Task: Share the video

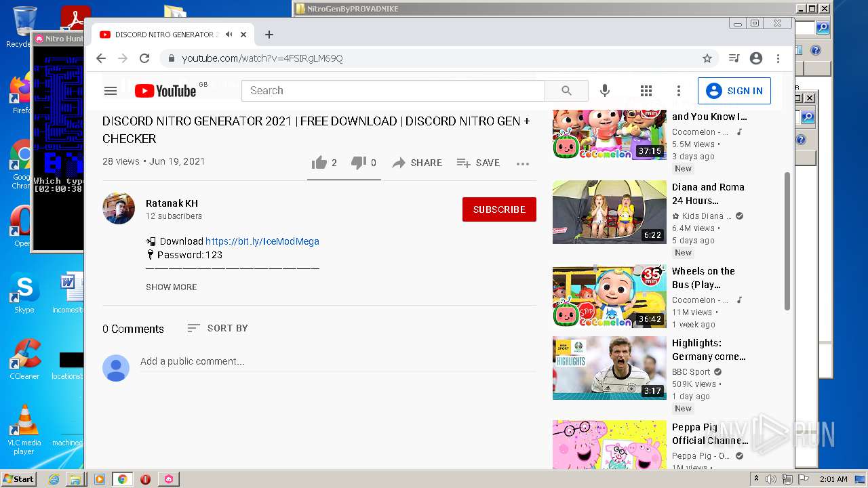Action: (x=417, y=163)
